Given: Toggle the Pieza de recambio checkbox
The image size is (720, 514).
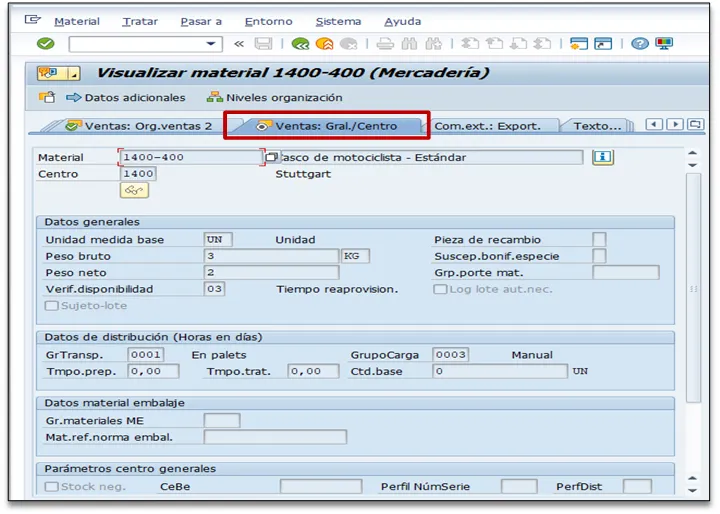Looking at the screenshot, I should tap(599, 239).
